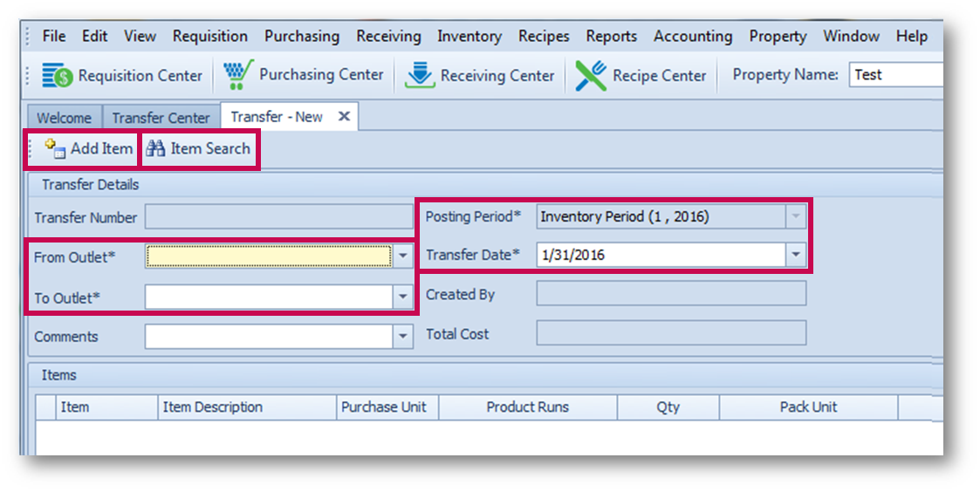Open the Comments dropdown arrow
Image resolution: width=980 pixels, height=492 pixels.
click(x=402, y=337)
